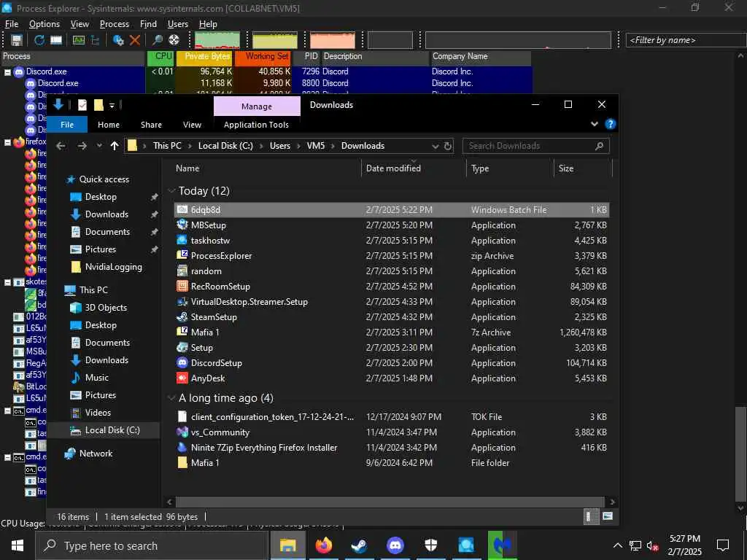Image resolution: width=747 pixels, height=560 pixels.
Task: Click the salmon physical memory mini graph
Action: click(x=333, y=40)
